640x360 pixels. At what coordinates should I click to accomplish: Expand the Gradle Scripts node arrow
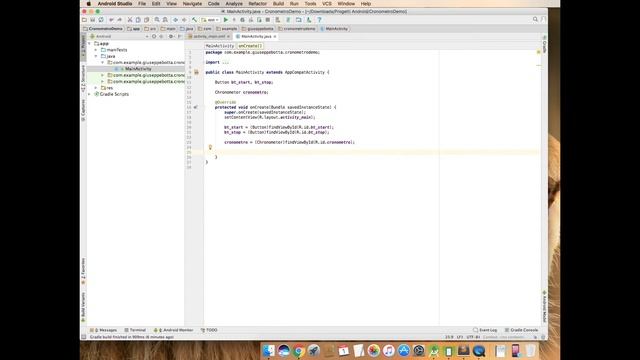[90, 94]
